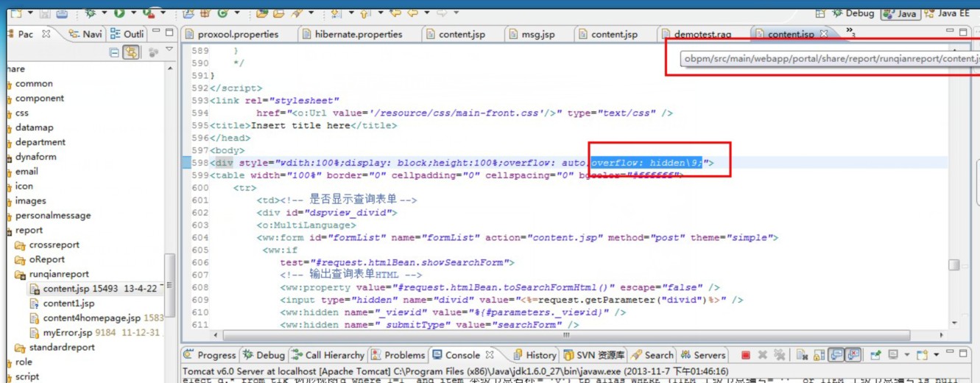Minimize the editor area
The height and width of the screenshot is (383, 980).
950,31
